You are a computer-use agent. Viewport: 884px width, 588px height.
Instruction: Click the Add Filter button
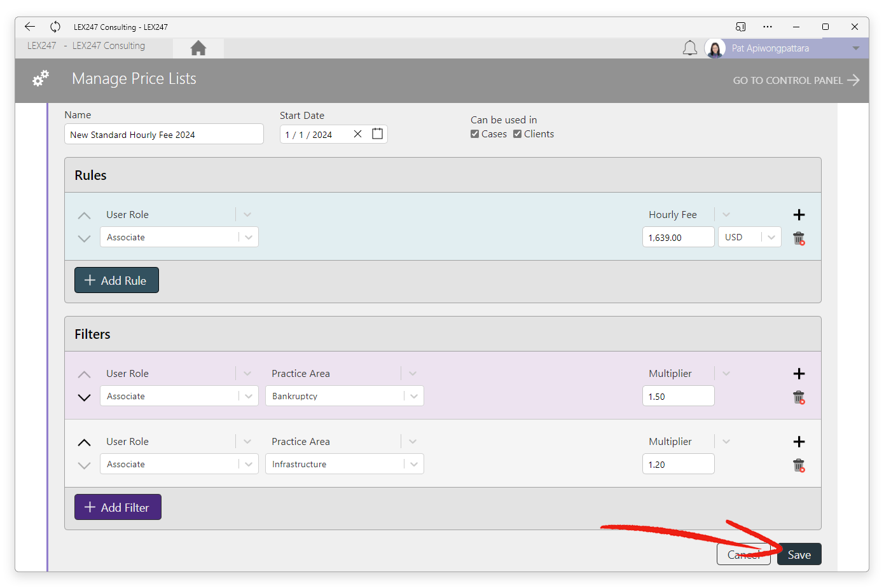click(118, 507)
